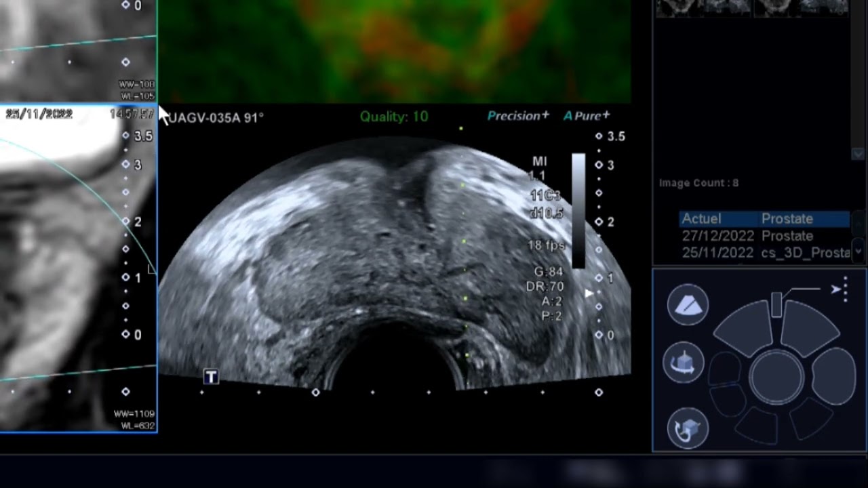Select the highlighted Actuel Prostate row
This screenshot has width=868, height=488.
764,219
